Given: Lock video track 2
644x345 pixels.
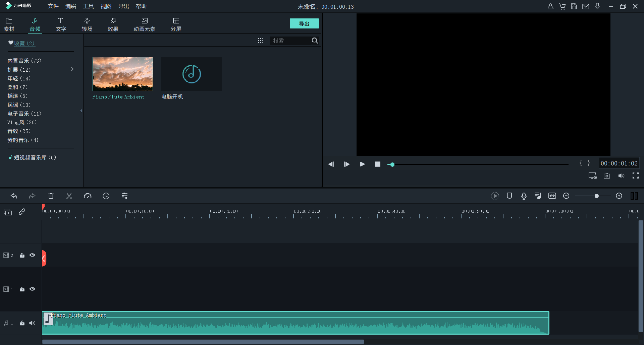Looking at the screenshot, I should [x=22, y=255].
